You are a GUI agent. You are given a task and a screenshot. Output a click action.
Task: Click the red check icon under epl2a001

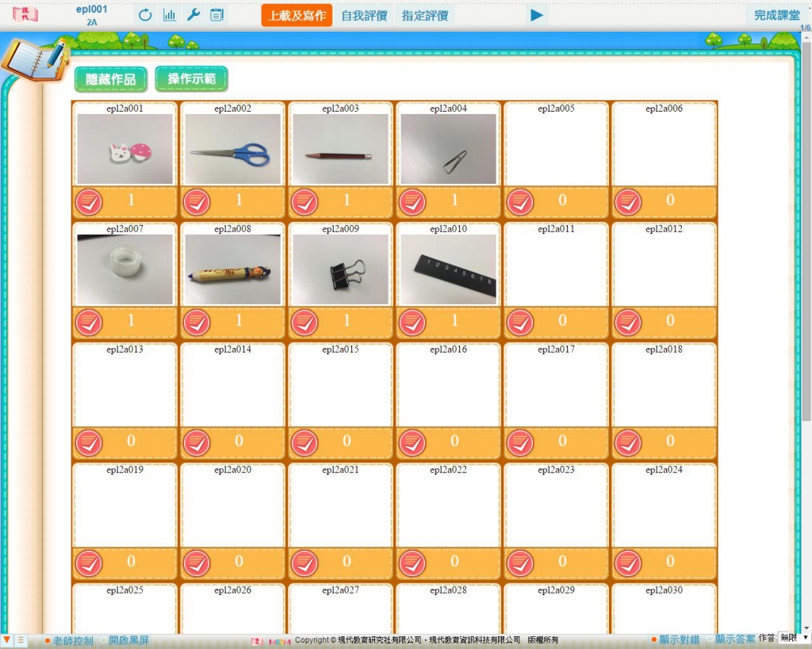click(89, 202)
